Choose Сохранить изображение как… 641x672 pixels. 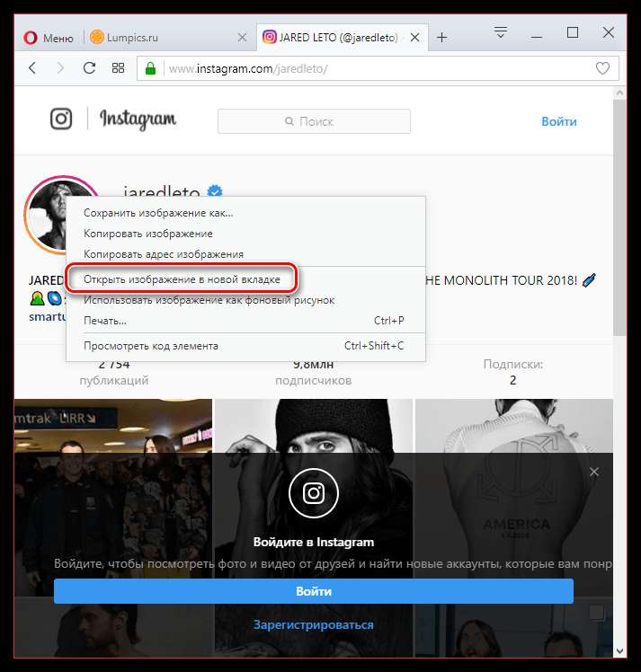[x=158, y=213]
